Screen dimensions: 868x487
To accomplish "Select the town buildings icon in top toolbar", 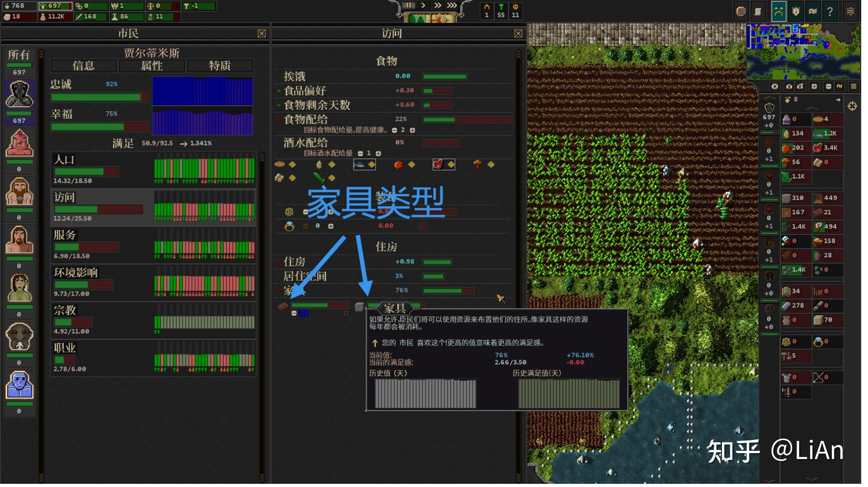I will click(778, 11).
